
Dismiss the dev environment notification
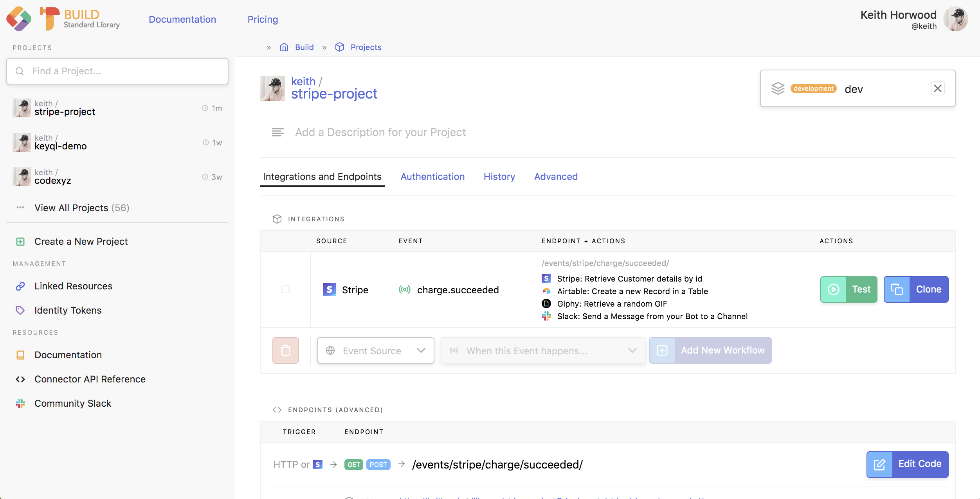click(x=937, y=88)
